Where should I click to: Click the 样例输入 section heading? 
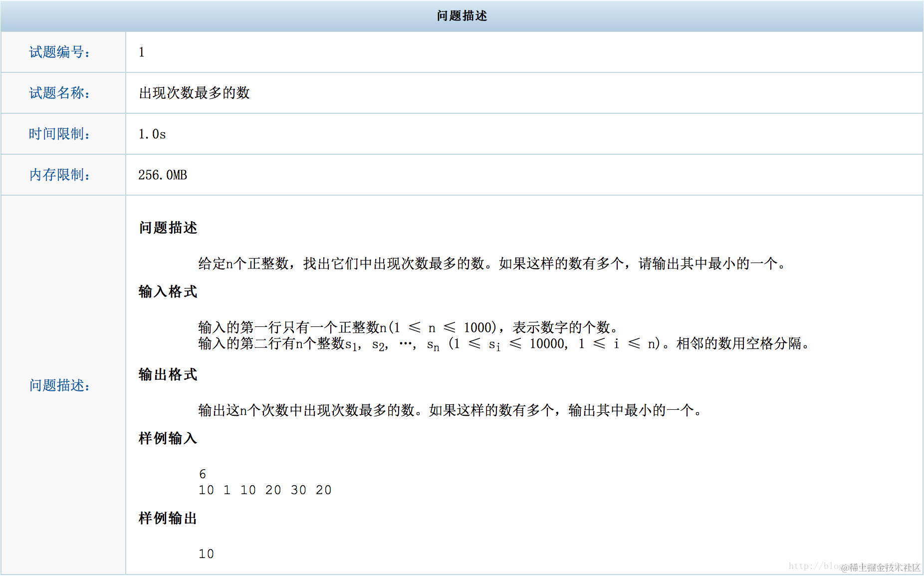(168, 438)
